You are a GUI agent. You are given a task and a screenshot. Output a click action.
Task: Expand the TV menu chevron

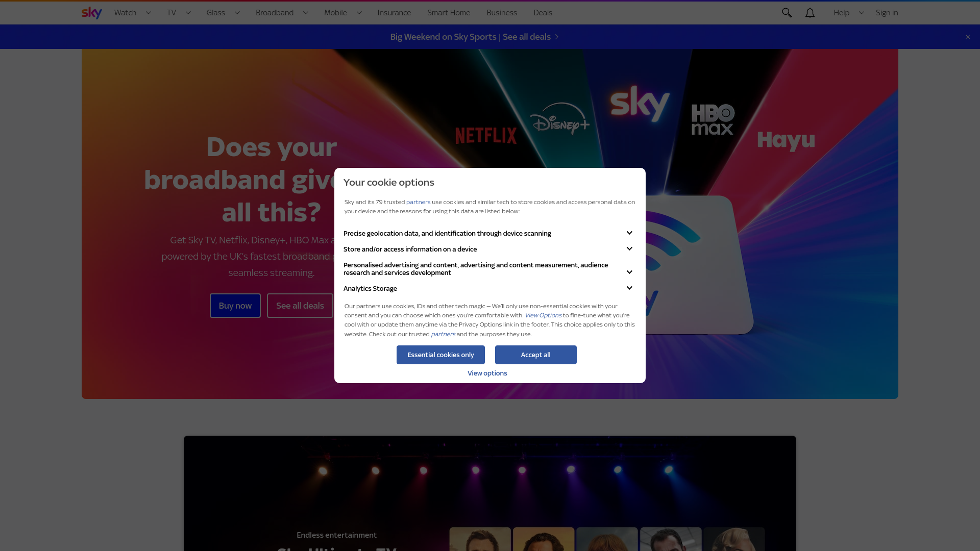click(x=188, y=13)
